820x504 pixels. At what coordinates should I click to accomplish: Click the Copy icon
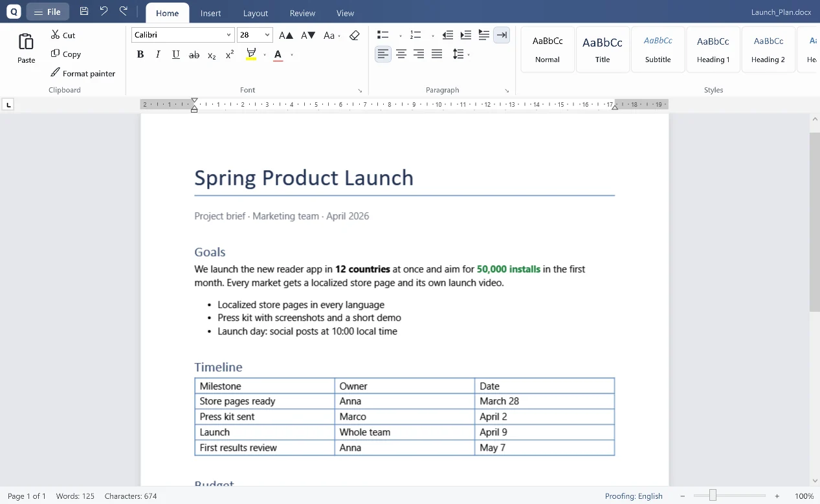[56, 54]
